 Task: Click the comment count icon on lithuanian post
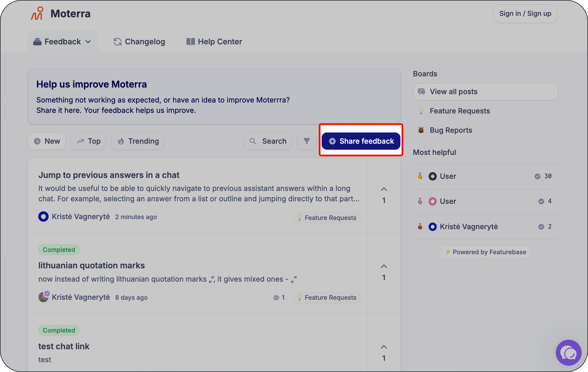coord(276,298)
